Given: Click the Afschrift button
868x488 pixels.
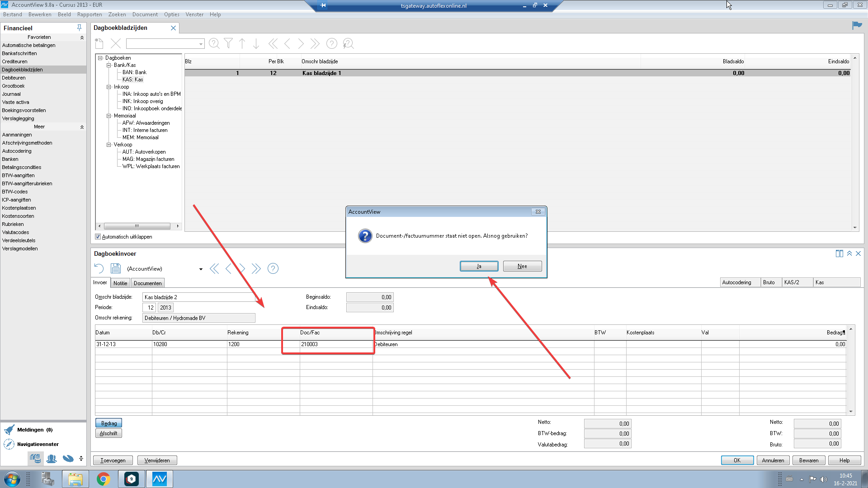Looking at the screenshot, I should [x=108, y=433].
